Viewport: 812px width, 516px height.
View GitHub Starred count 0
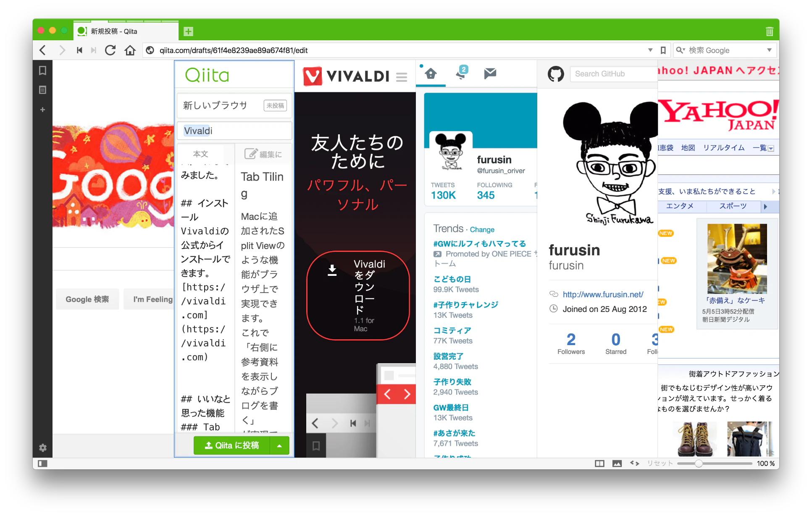tap(615, 343)
